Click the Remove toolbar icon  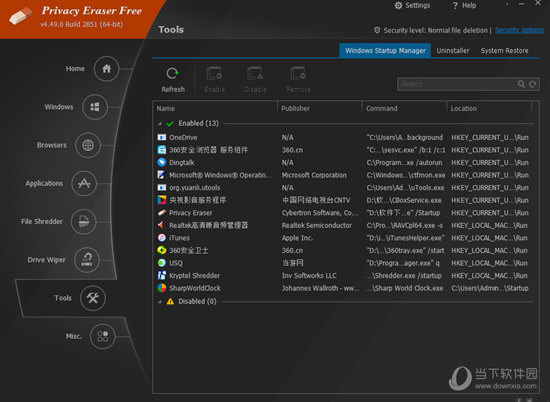298,74
